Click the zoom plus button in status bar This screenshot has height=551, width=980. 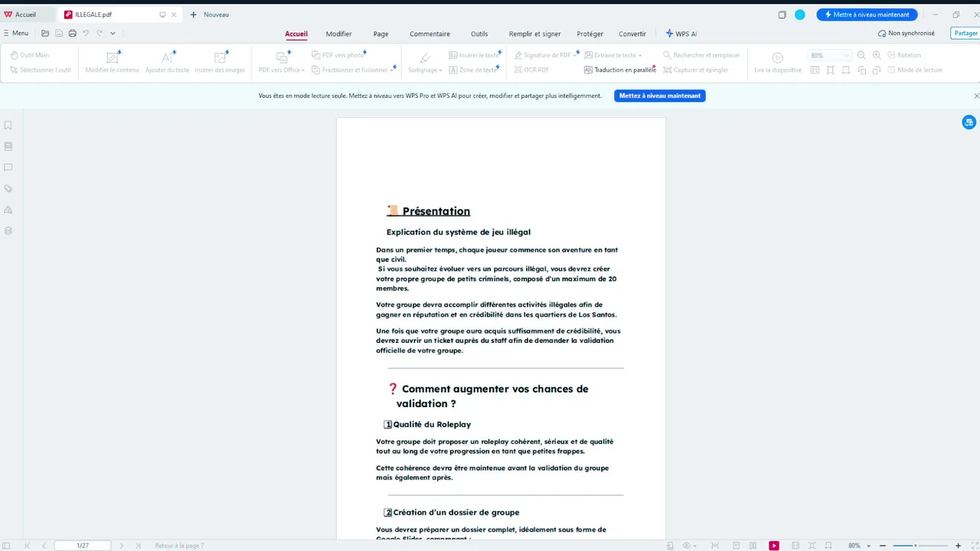[958, 546]
